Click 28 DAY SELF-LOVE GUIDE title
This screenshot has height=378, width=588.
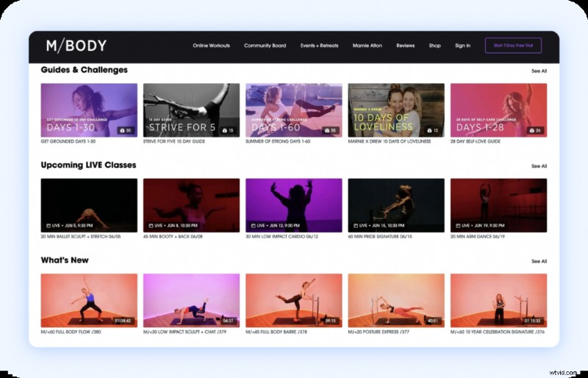coord(475,141)
